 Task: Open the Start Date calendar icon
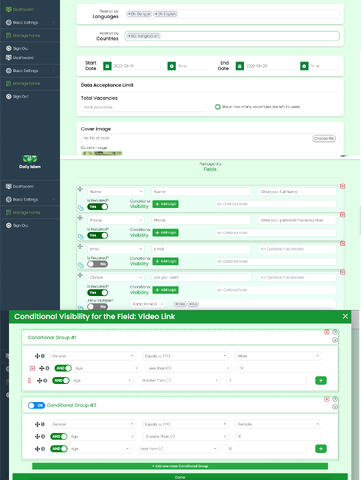point(107,66)
